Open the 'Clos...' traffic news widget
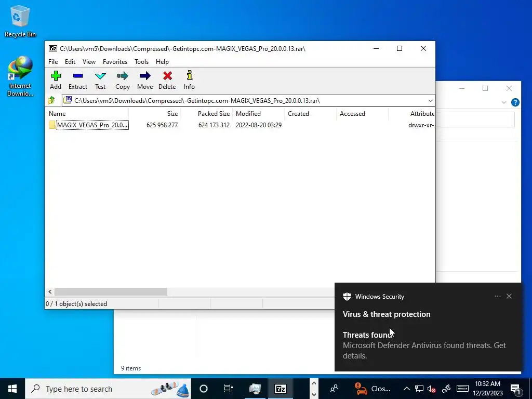532x399 pixels. (373, 389)
